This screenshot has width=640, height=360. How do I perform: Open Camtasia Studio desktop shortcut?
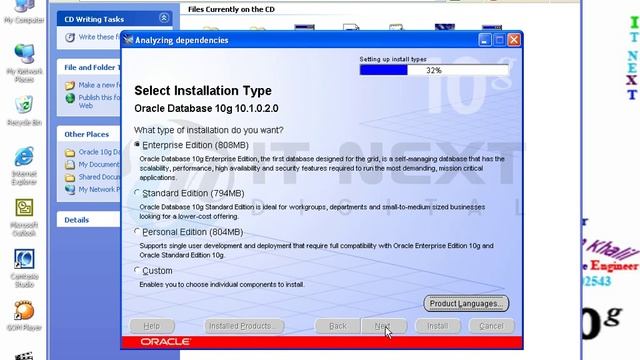coord(24,269)
